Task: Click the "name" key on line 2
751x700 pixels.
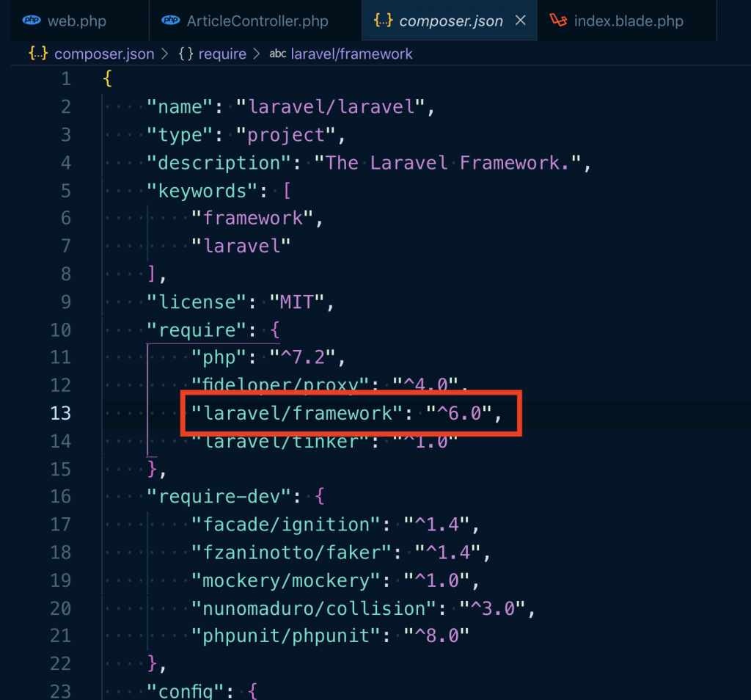Action: [x=180, y=107]
